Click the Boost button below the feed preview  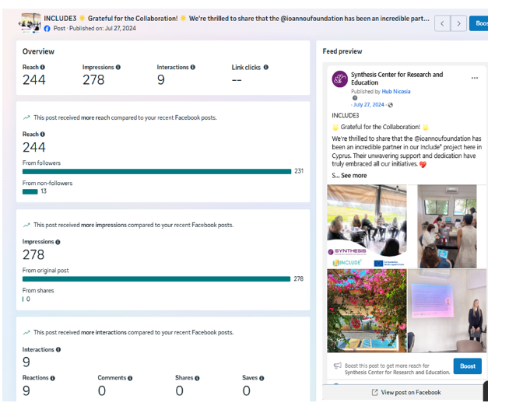(x=468, y=366)
